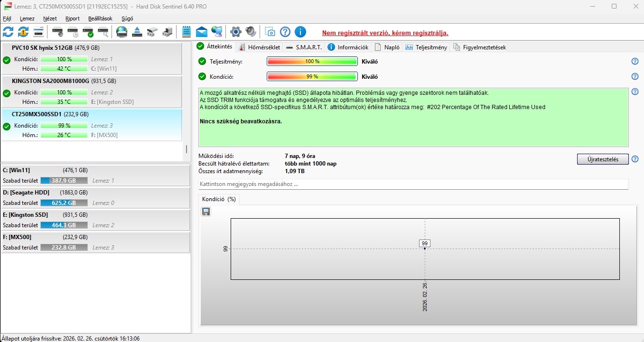
Task: Click the refresh icon with yellow warning sign
Action: 23,32
